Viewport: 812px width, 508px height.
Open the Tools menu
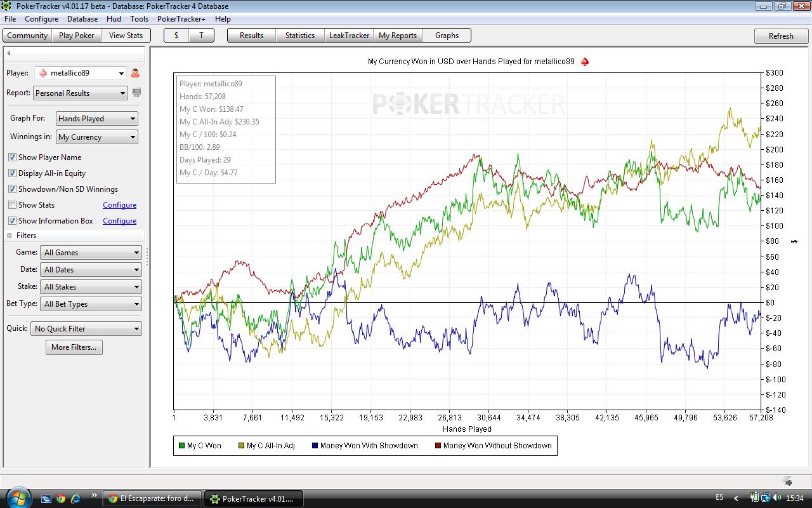pos(139,19)
